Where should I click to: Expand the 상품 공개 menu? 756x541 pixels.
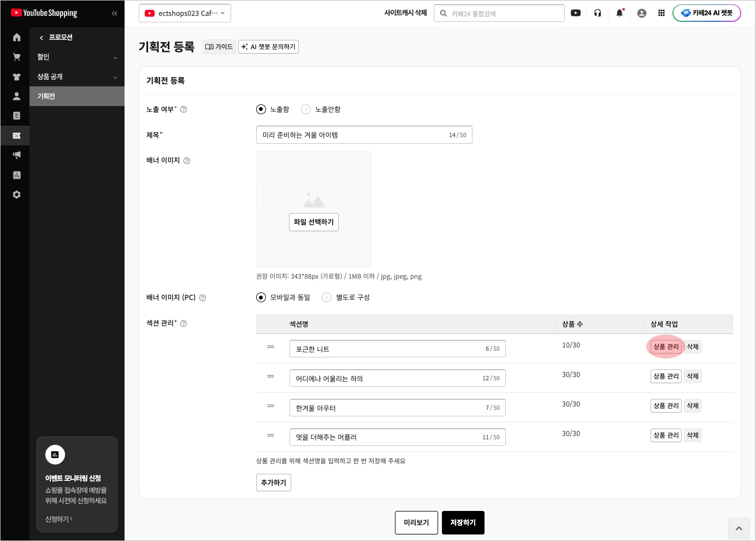coord(77,77)
